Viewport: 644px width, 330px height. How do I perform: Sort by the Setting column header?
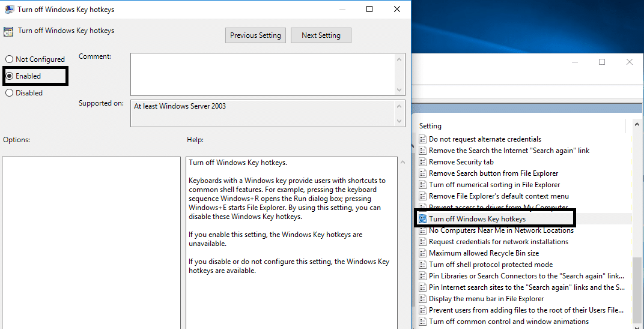click(430, 126)
